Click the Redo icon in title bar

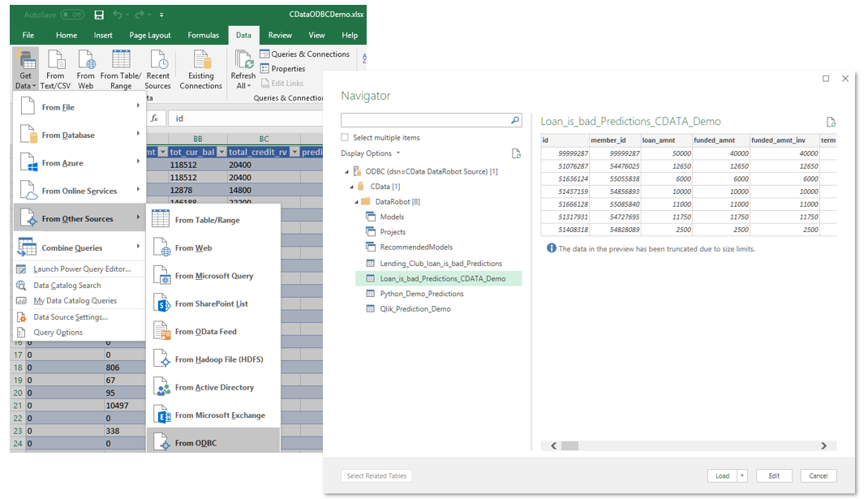point(140,15)
